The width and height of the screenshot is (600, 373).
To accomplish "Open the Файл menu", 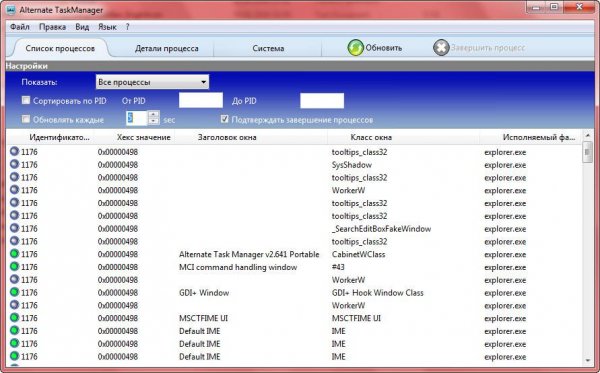I will [20, 27].
